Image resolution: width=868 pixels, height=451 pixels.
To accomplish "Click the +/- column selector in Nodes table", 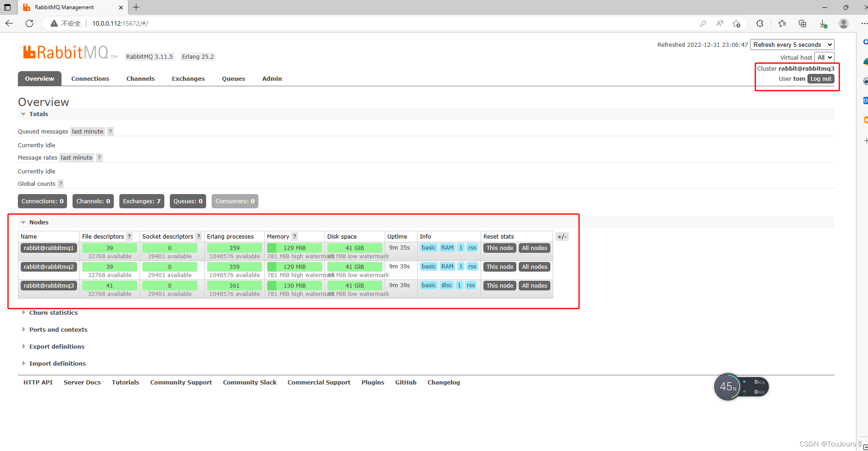I will click(562, 237).
